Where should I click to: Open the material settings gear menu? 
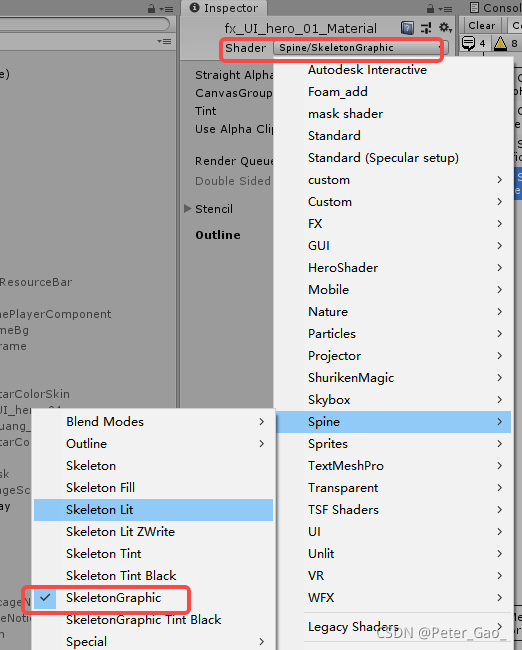tap(445, 28)
